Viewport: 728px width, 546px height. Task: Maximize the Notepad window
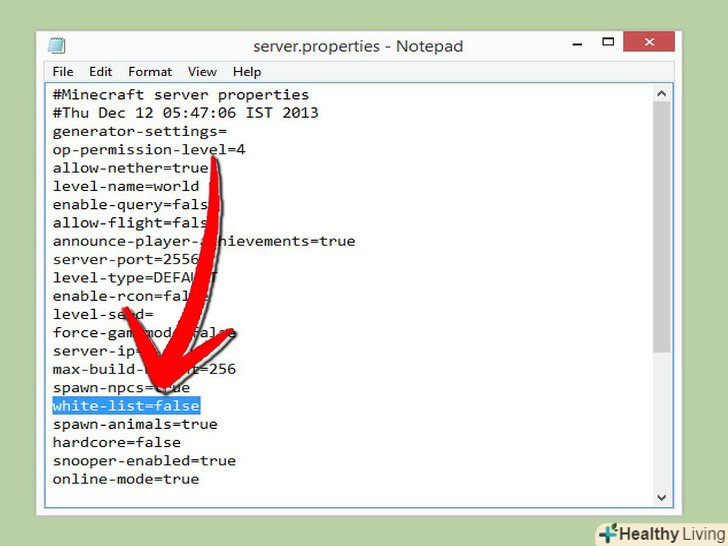[608, 42]
